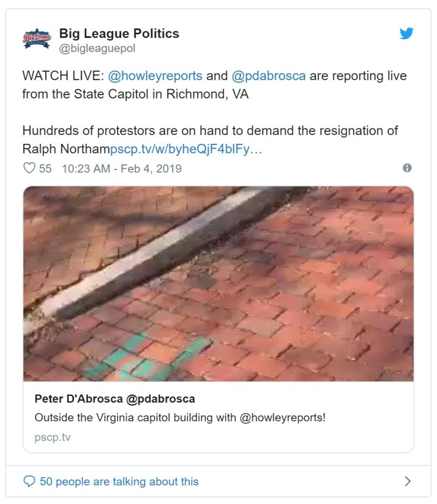Click the @bigleaguepol handle
The image size is (437, 504).
pos(97,48)
